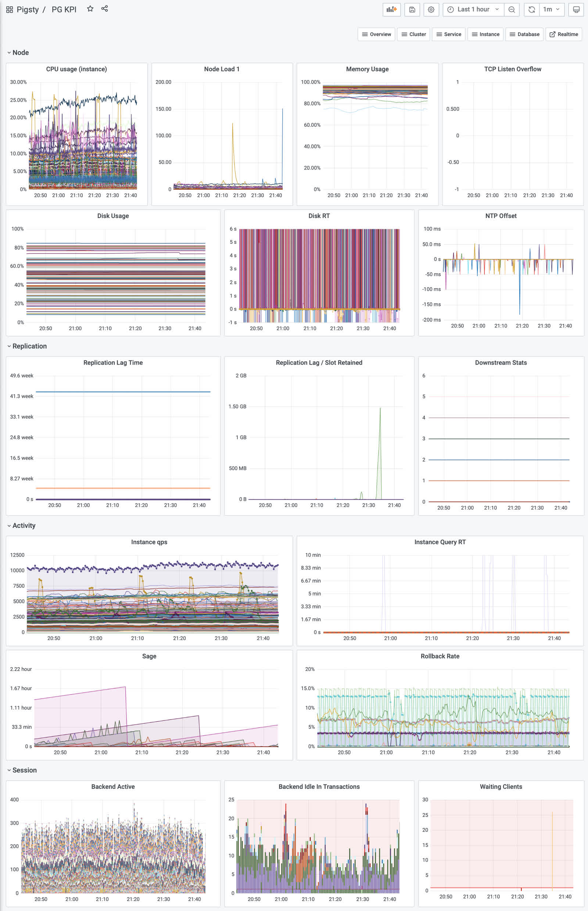Open the Waiting Clients panel title menu

point(501,787)
